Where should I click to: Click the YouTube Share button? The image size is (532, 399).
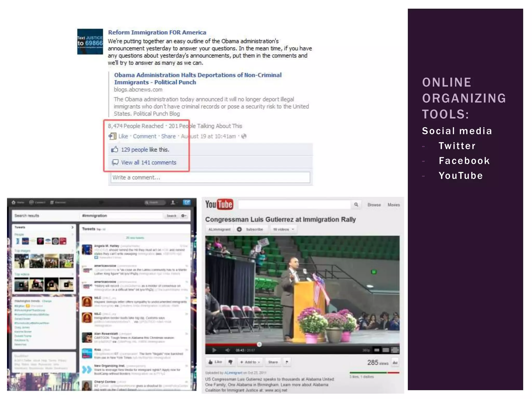[273, 362]
